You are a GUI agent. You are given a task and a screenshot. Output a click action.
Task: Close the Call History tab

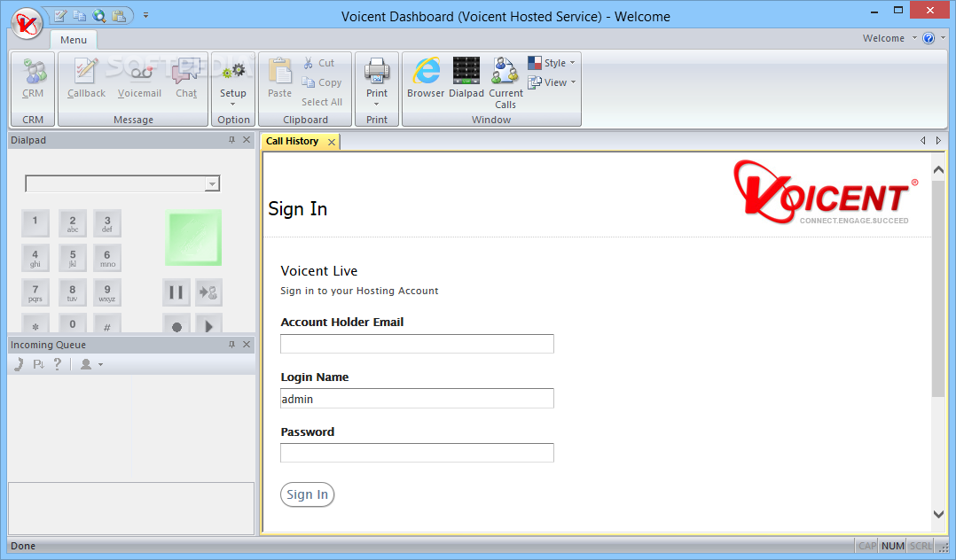tap(332, 142)
